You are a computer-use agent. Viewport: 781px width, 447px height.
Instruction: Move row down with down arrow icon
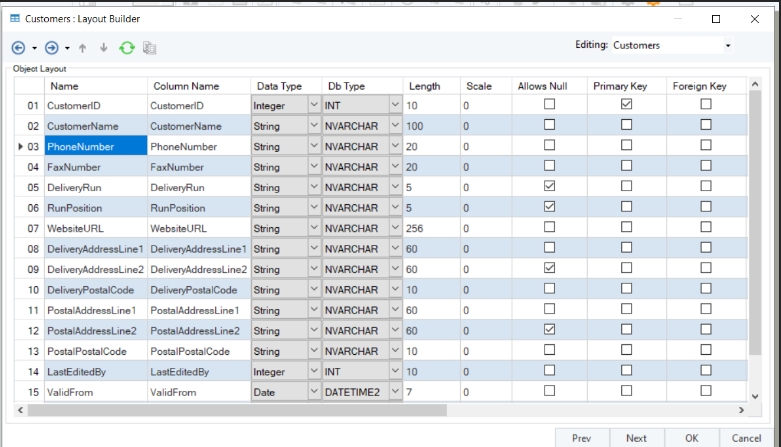pos(103,47)
